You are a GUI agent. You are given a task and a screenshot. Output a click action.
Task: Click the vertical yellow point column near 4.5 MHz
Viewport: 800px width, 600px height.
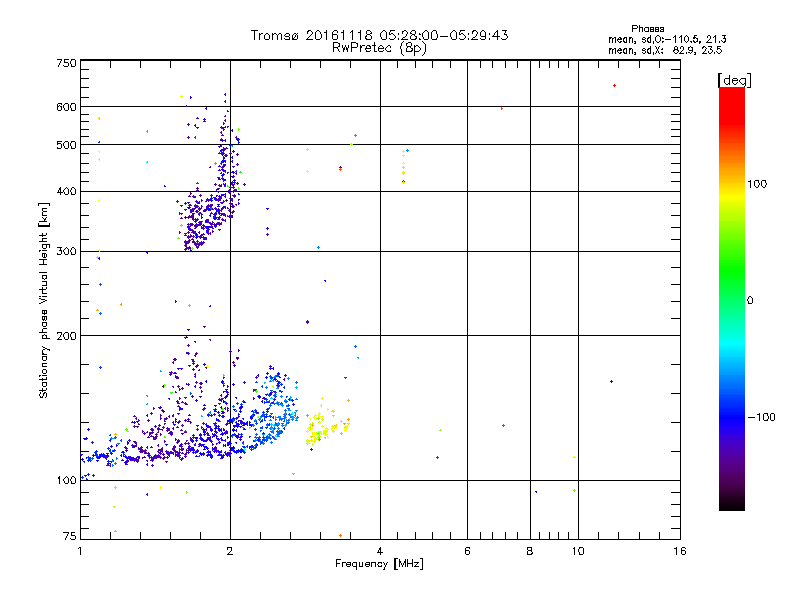point(404,166)
